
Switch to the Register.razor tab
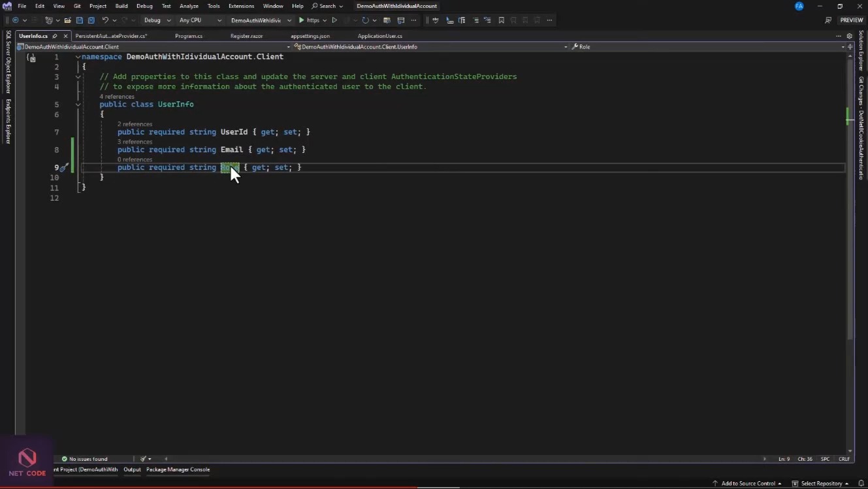[246, 36]
